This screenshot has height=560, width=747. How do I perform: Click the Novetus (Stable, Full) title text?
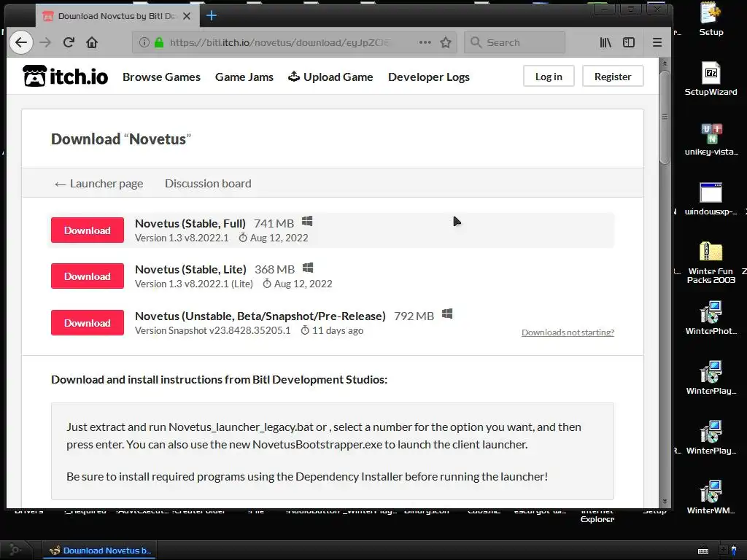190,223
